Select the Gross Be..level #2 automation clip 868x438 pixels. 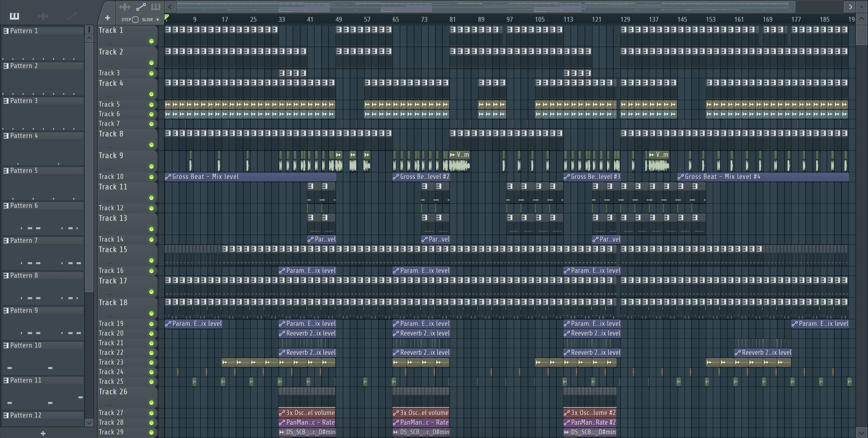coord(421,177)
